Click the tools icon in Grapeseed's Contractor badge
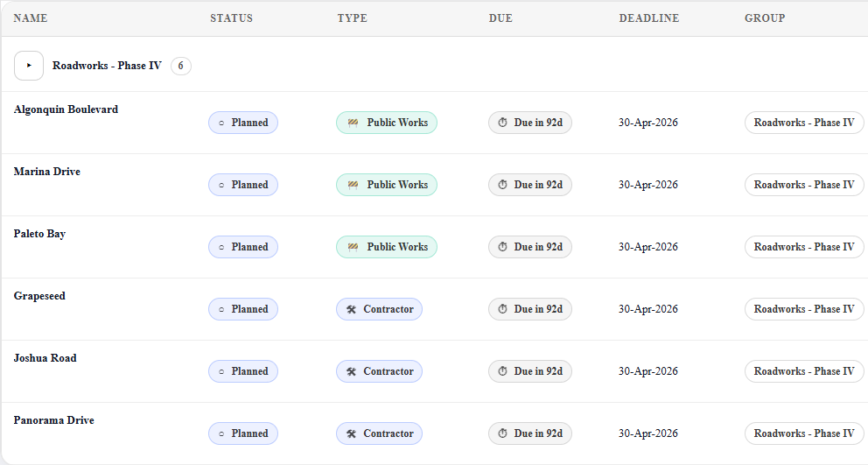This screenshot has height=465, width=868. click(x=352, y=309)
